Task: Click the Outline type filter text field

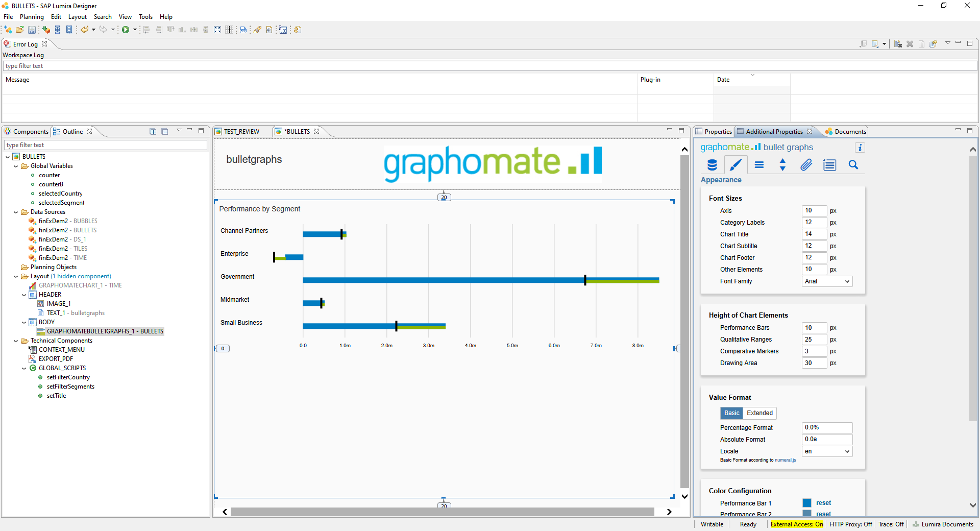Action: (106, 145)
